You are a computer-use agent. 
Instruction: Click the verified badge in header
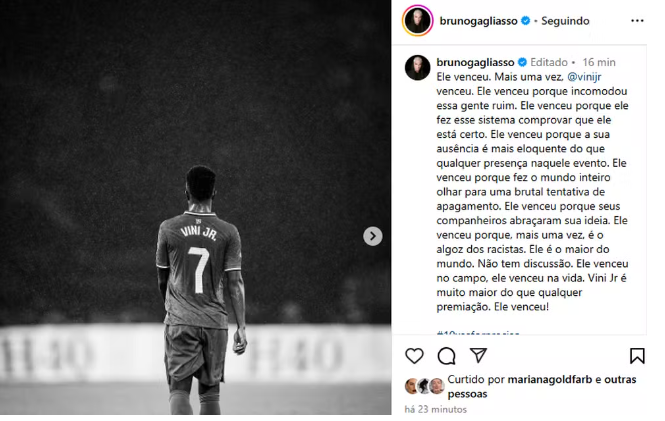coord(525,20)
